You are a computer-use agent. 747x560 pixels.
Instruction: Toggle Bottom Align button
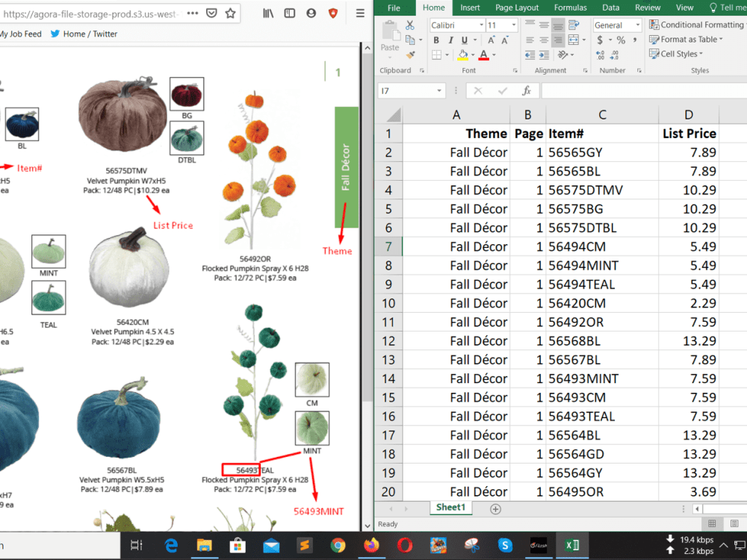tap(558, 25)
